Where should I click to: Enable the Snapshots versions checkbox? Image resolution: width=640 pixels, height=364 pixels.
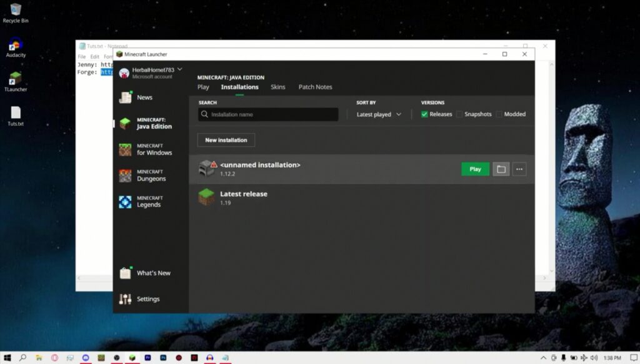(459, 114)
